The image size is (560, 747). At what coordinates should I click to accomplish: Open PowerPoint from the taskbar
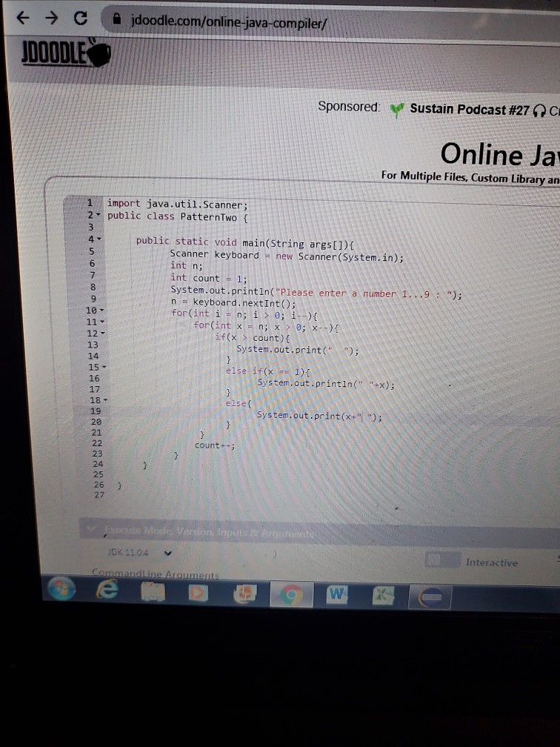click(x=244, y=594)
